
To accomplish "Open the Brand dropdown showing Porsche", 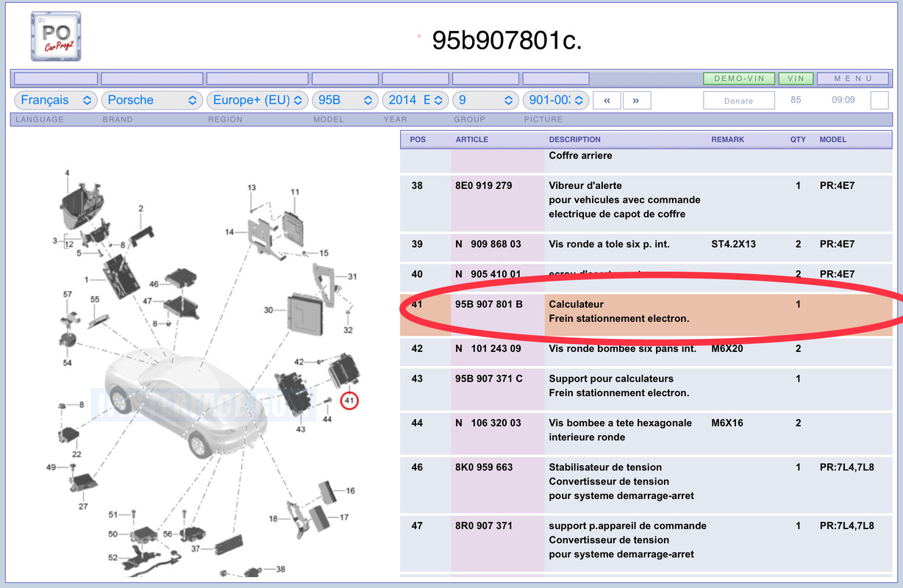I will (152, 100).
